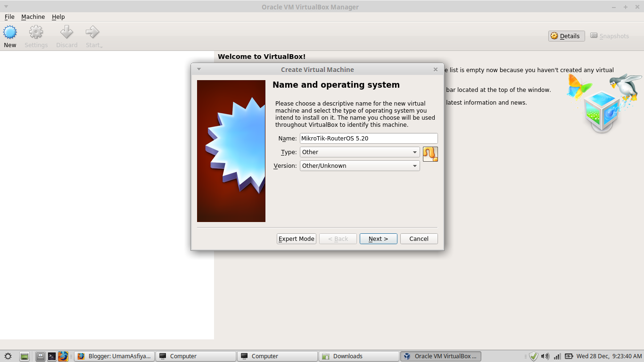This screenshot has width=644, height=362.
Task: Open the Version dropdown showing Other/Unknown
Action: point(360,166)
